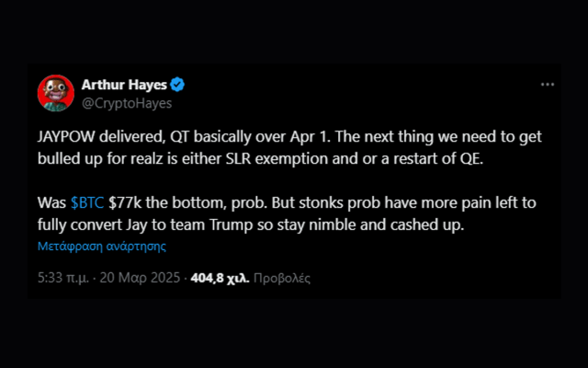Click the 404,8 χιλ. view count

(x=219, y=277)
